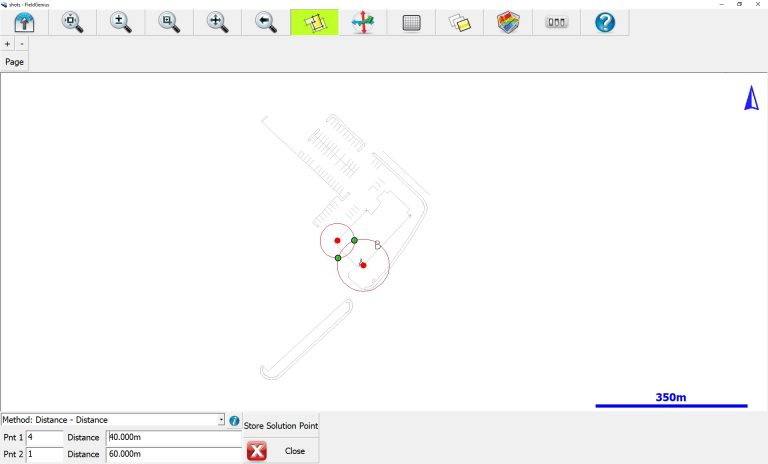
Task: Click the Close button with red X
Action: pyautogui.click(x=281, y=451)
